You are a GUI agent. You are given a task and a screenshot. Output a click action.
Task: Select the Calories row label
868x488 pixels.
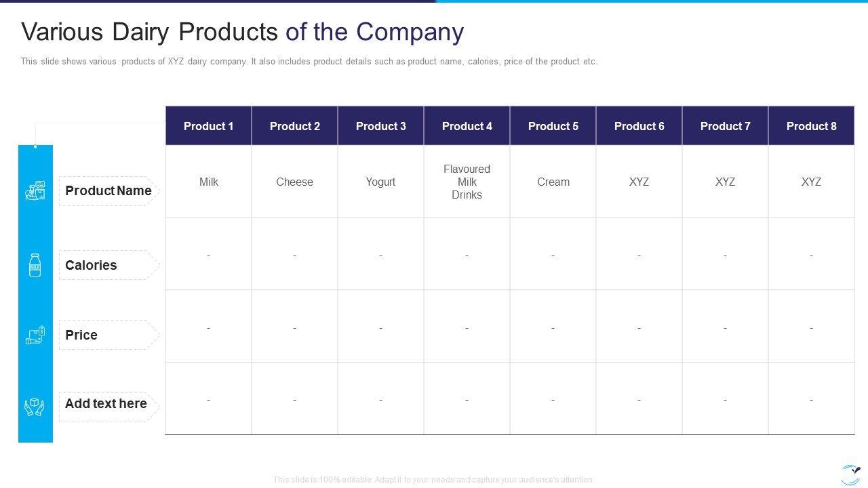tap(92, 265)
